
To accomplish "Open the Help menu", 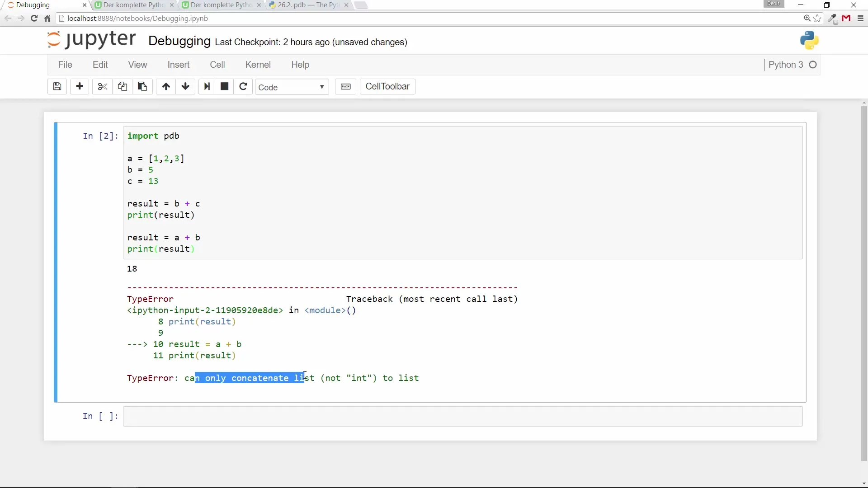I will pos(300,65).
